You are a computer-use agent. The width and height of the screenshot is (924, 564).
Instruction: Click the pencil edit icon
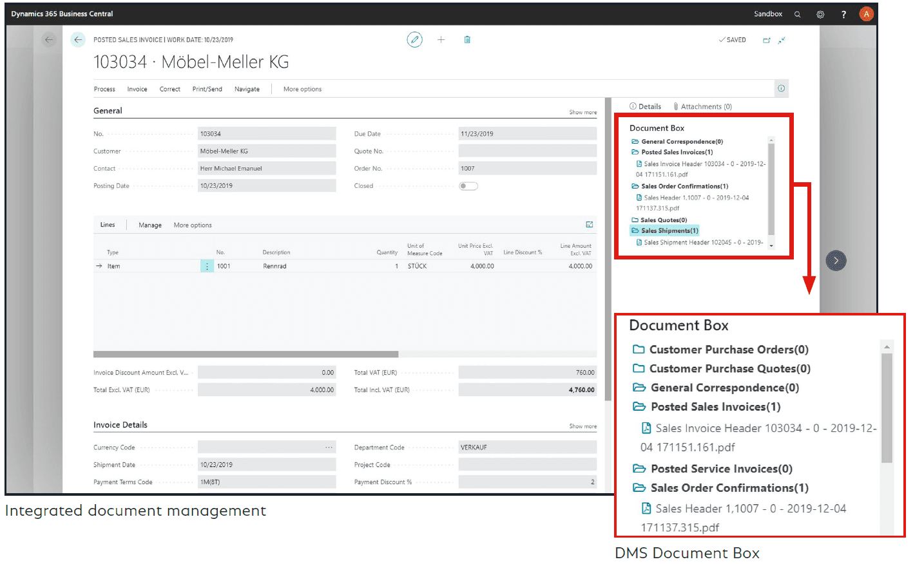pyautogui.click(x=415, y=40)
